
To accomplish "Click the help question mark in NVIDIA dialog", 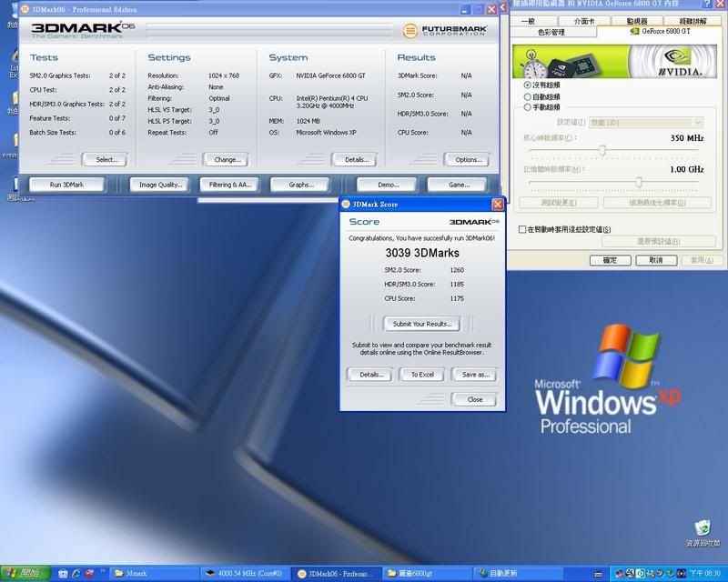I will [x=708, y=4].
